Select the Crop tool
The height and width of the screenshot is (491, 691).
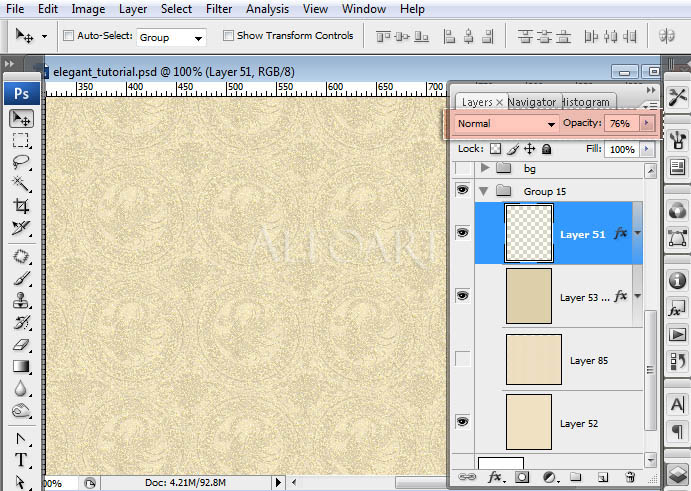[20, 207]
